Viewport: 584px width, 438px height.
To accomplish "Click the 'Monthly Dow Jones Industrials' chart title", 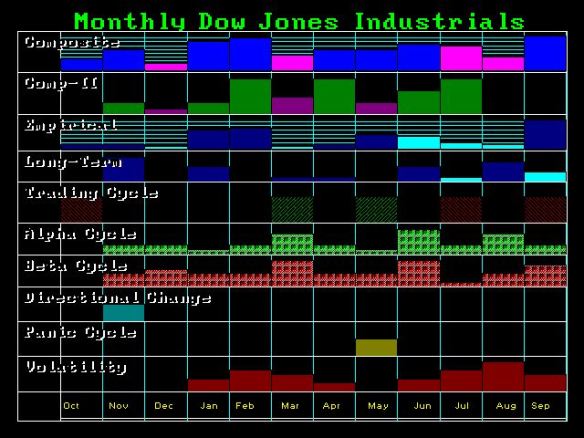I will click(299, 22).
